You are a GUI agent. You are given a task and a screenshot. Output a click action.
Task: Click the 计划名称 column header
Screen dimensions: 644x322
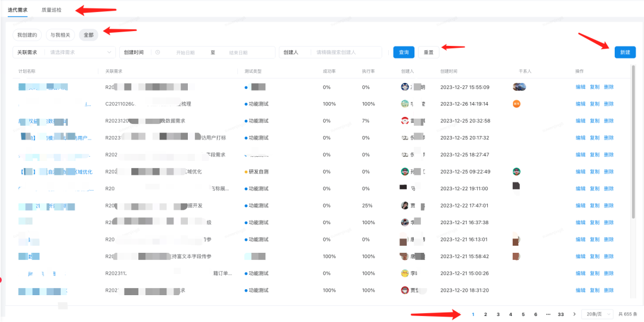point(27,71)
